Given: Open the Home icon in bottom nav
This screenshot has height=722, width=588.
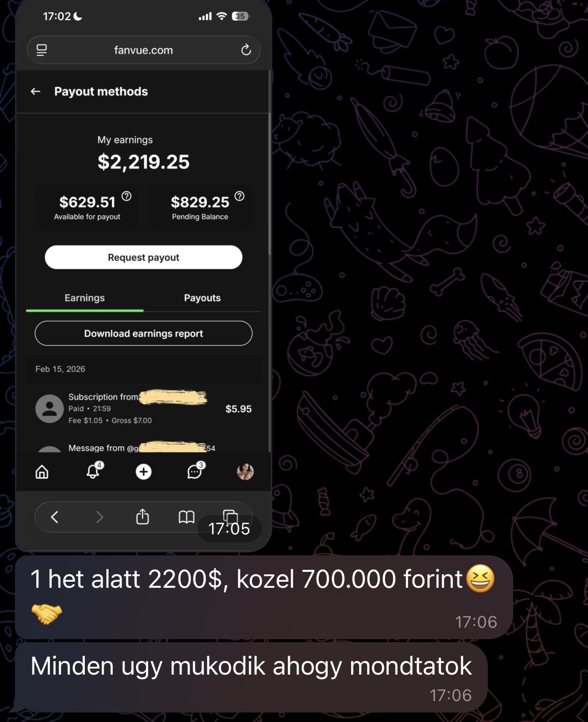Looking at the screenshot, I should [42, 472].
